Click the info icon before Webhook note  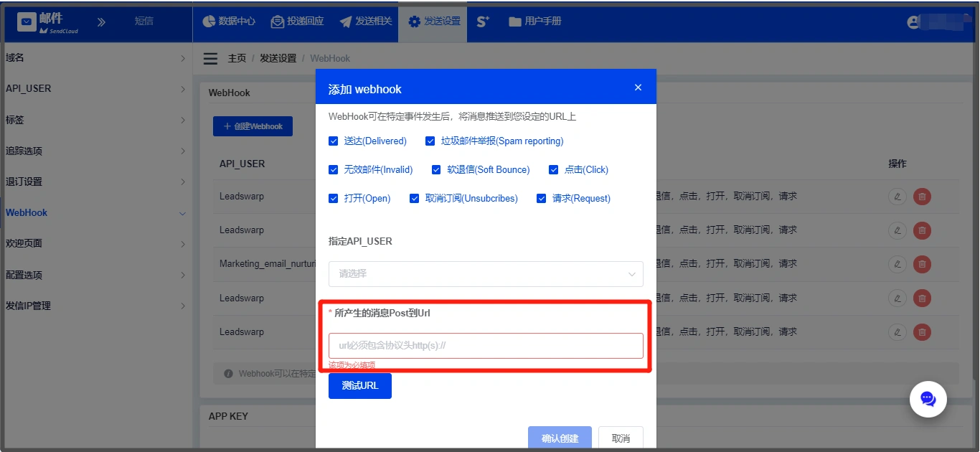click(x=228, y=374)
